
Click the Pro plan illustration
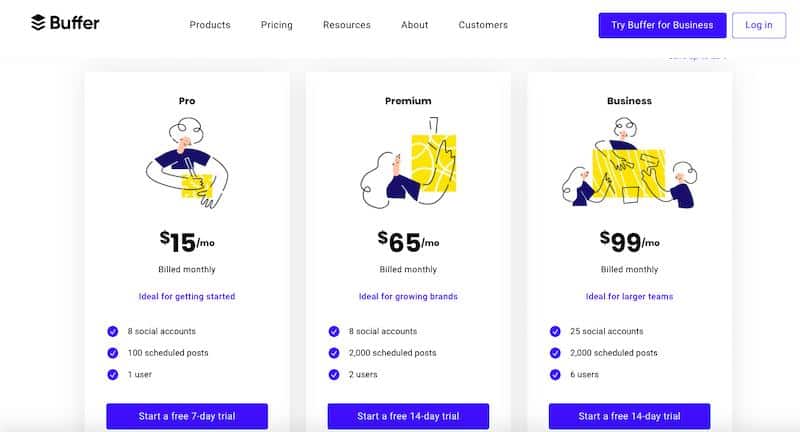point(187,163)
